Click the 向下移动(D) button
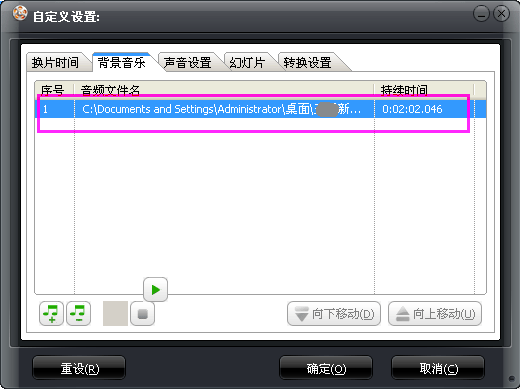Viewport: 520px width, 389px height. click(334, 314)
